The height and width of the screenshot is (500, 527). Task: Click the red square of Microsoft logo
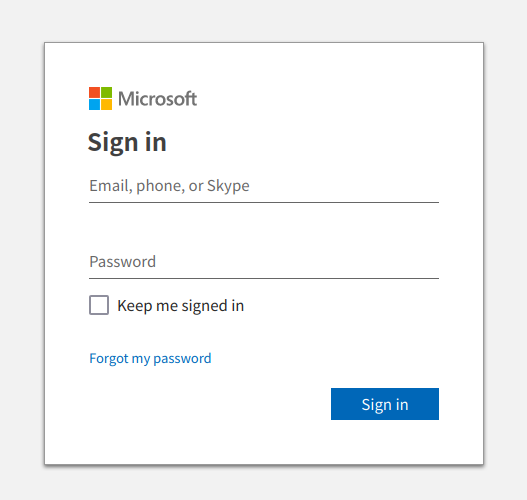pyautogui.click(x=94, y=92)
